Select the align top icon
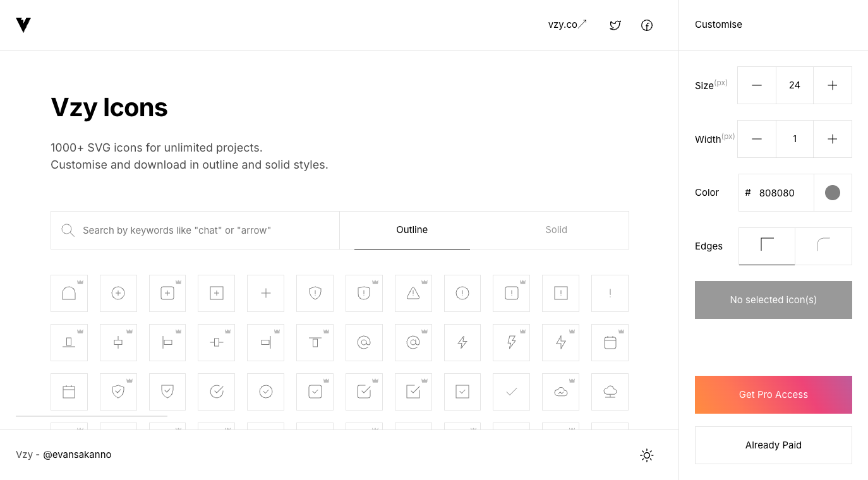Viewport: 868px width, 480px height. 315,342
